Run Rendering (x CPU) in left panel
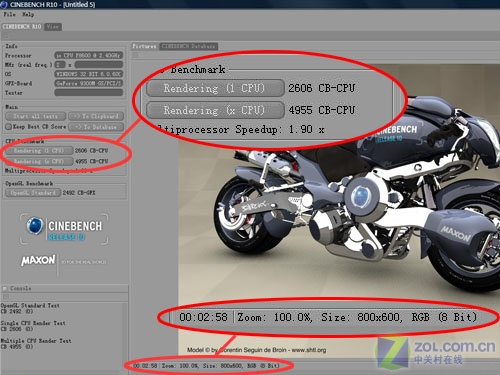The width and height of the screenshot is (500, 375). tap(39, 161)
